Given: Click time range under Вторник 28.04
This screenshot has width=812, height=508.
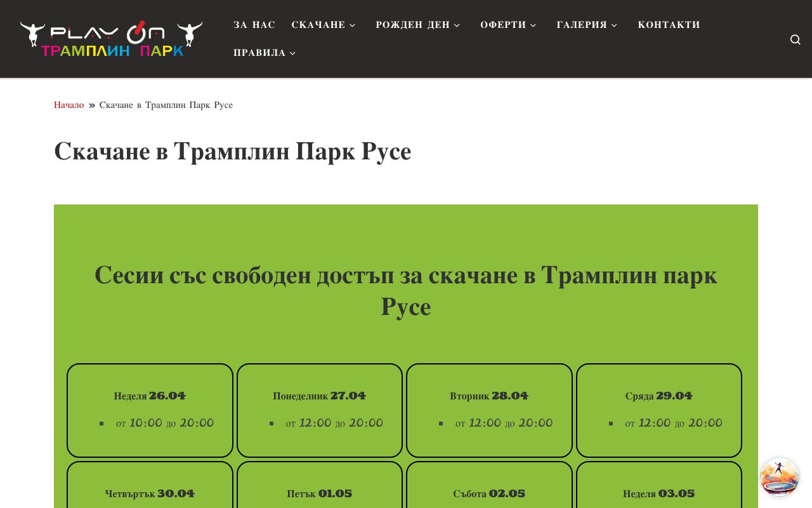Looking at the screenshot, I should [504, 423].
